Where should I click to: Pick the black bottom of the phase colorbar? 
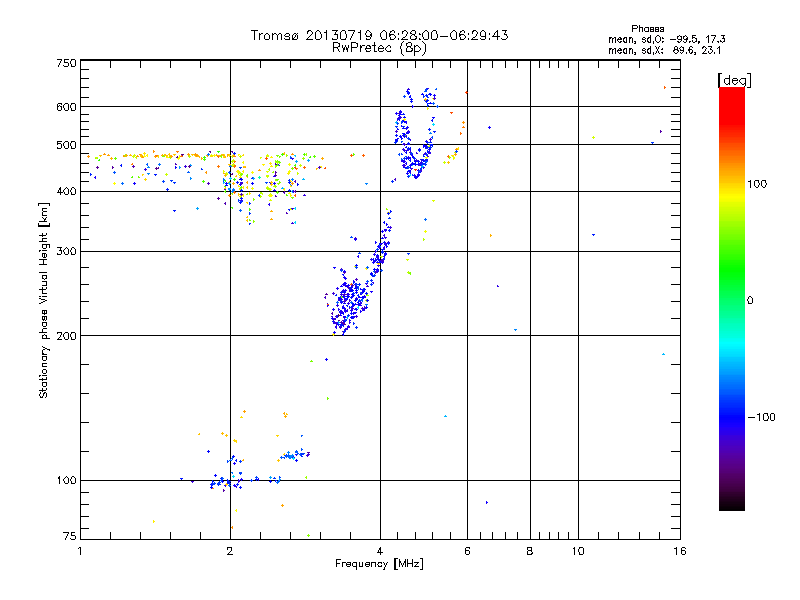pos(732,503)
